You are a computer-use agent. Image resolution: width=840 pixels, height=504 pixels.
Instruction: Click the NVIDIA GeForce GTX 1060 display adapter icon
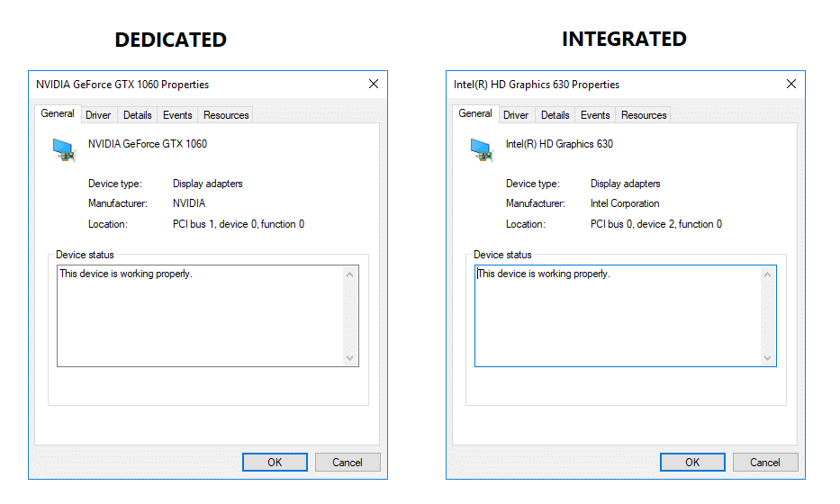64,149
